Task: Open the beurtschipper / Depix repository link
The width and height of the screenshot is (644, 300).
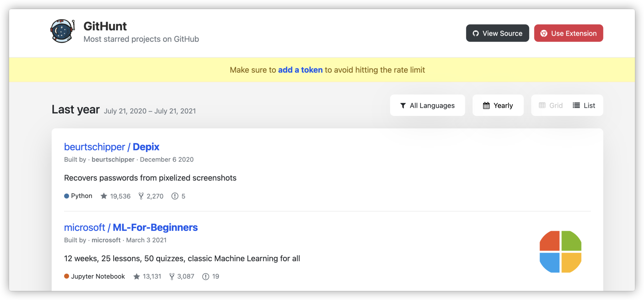Action: [x=112, y=147]
